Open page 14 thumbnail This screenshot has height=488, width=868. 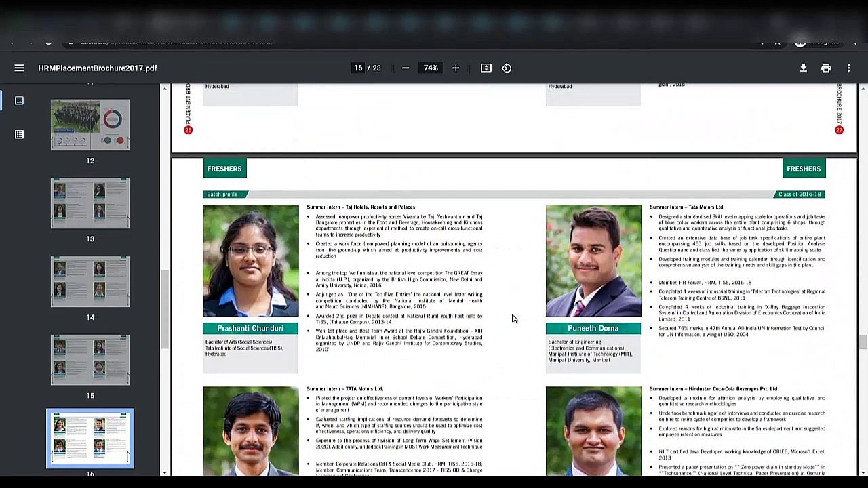[90, 281]
